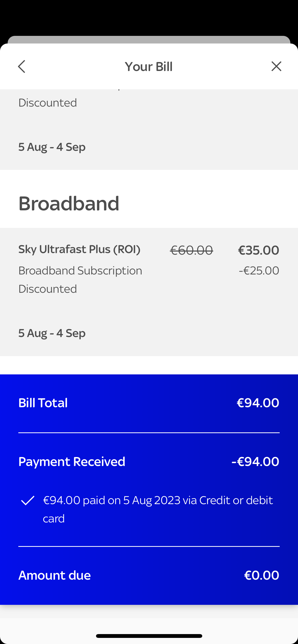Viewport: 298px width, 644px height.
Task: Tap the X to close Your Bill
Action: (x=276, y=66)
